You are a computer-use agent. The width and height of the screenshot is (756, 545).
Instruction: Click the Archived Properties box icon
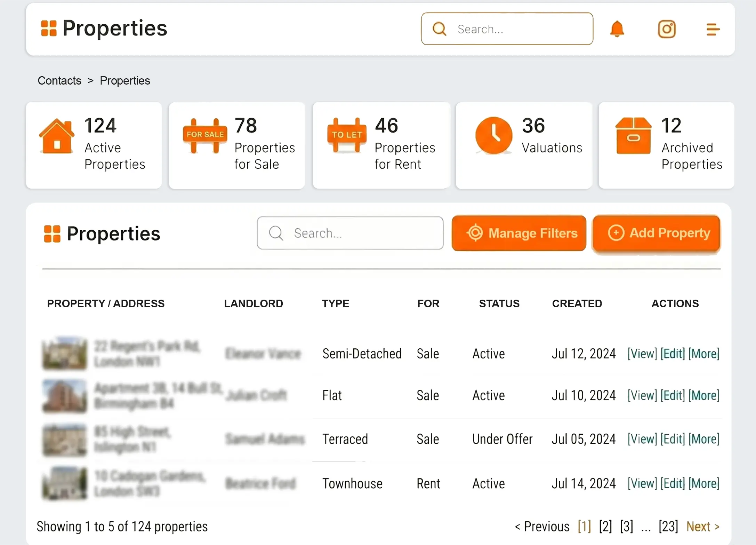pos(633,136)
